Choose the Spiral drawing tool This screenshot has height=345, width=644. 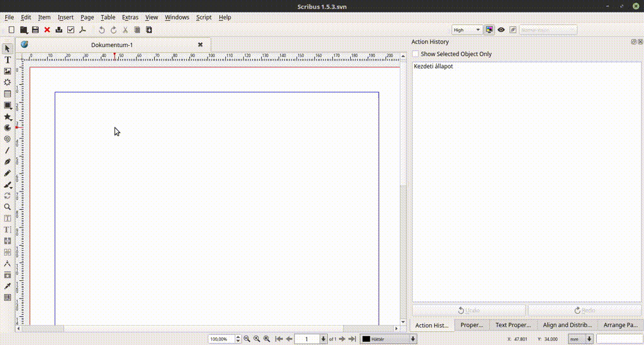tap(8, 139)
